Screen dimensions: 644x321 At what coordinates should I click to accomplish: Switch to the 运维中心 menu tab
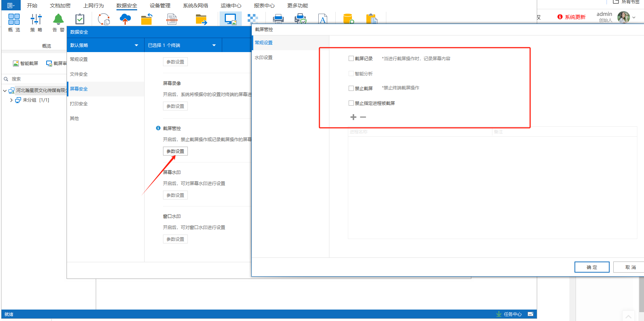click(231, 6)
